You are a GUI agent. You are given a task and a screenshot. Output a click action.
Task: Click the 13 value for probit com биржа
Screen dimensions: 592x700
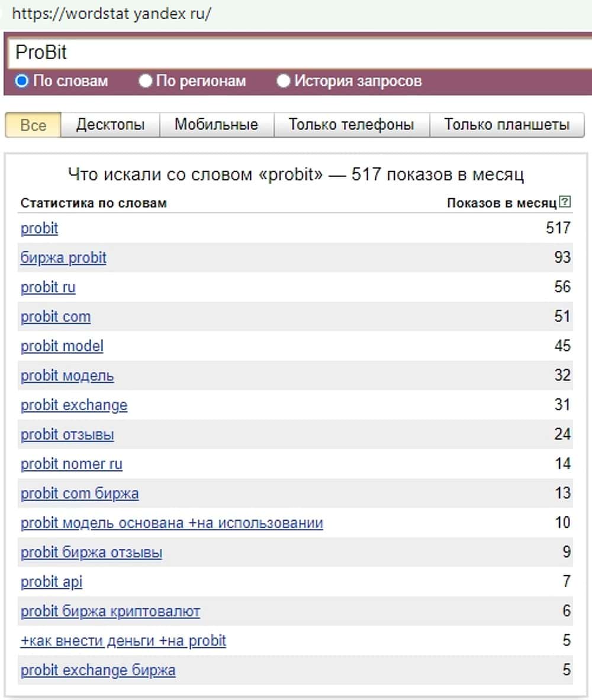coord(562,493)
